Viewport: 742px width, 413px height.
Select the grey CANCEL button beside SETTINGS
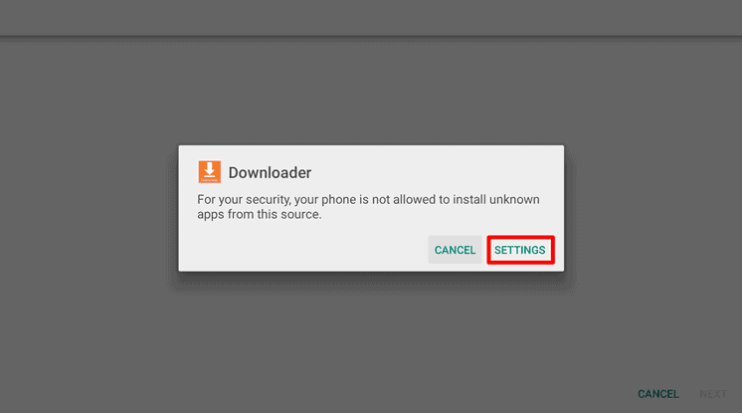pos(455,250)
